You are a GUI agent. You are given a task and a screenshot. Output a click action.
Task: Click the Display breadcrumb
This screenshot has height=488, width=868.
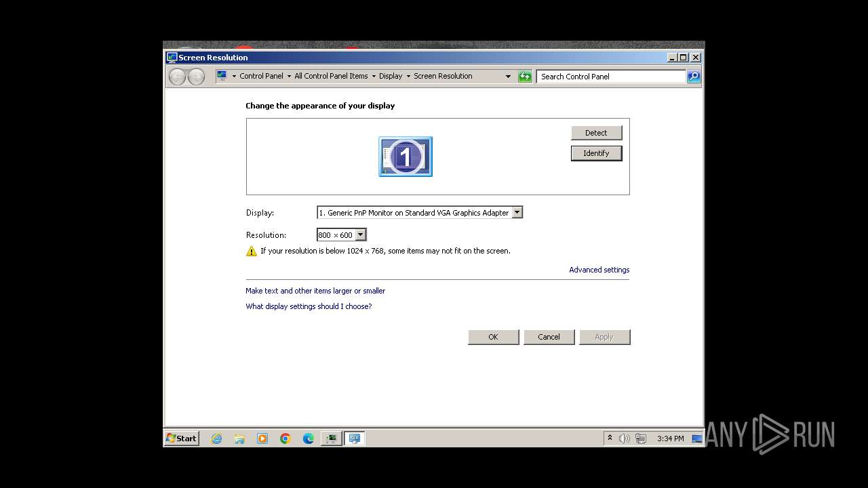pyautogui.click(x=391, y=76)
